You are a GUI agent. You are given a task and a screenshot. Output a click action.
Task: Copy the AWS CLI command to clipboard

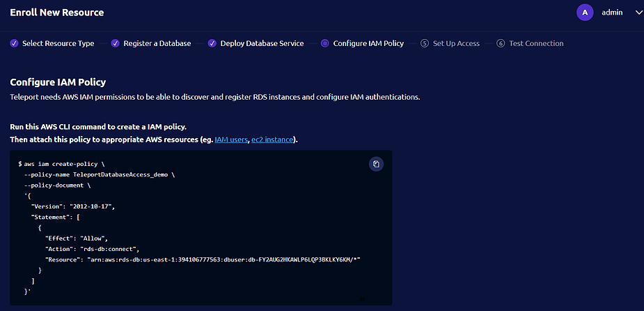point(376,164)
